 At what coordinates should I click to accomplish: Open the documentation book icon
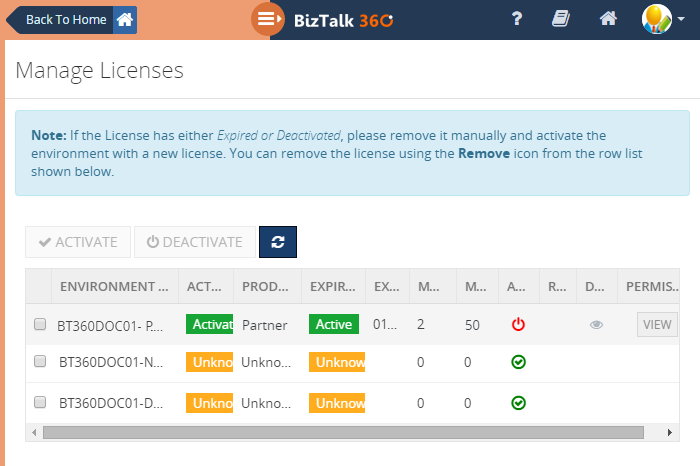(561, 19)
